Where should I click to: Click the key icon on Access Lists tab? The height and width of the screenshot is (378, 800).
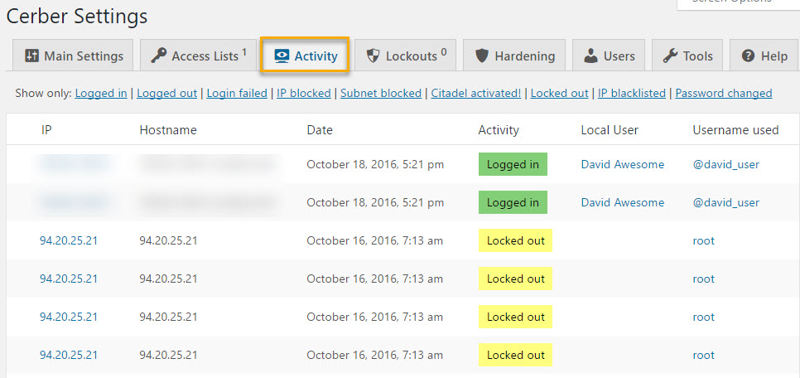click(159, 56)
